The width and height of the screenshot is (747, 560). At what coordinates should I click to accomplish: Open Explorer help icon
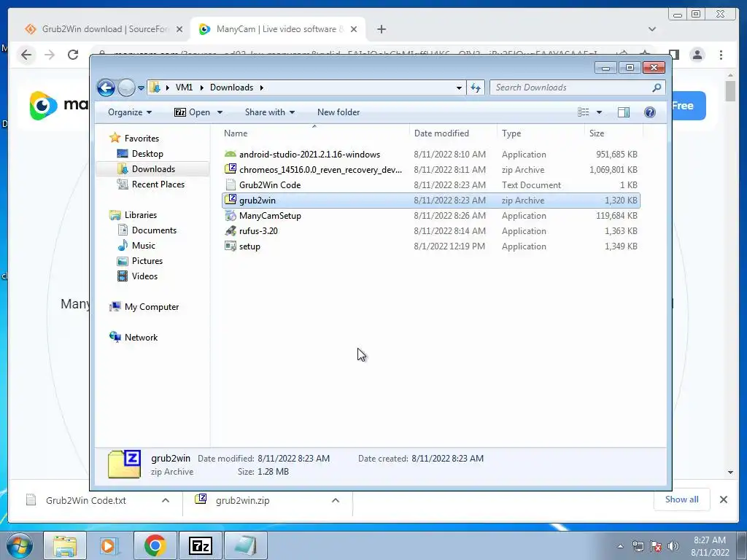pos(650,112)
